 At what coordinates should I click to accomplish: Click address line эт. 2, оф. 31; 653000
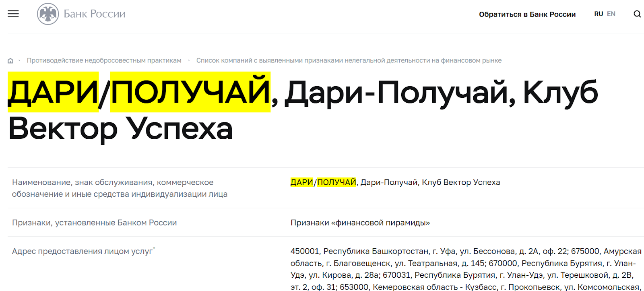coord(466,287)
